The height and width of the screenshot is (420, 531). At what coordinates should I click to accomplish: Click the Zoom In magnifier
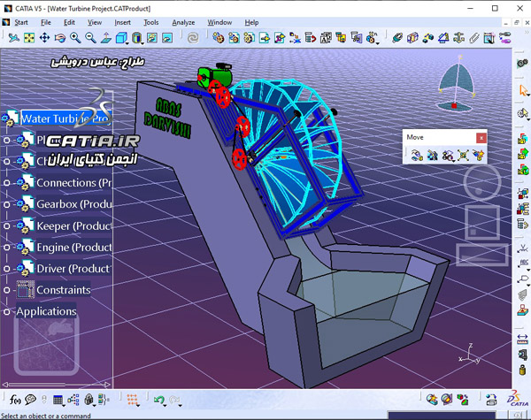click(75, 37)
